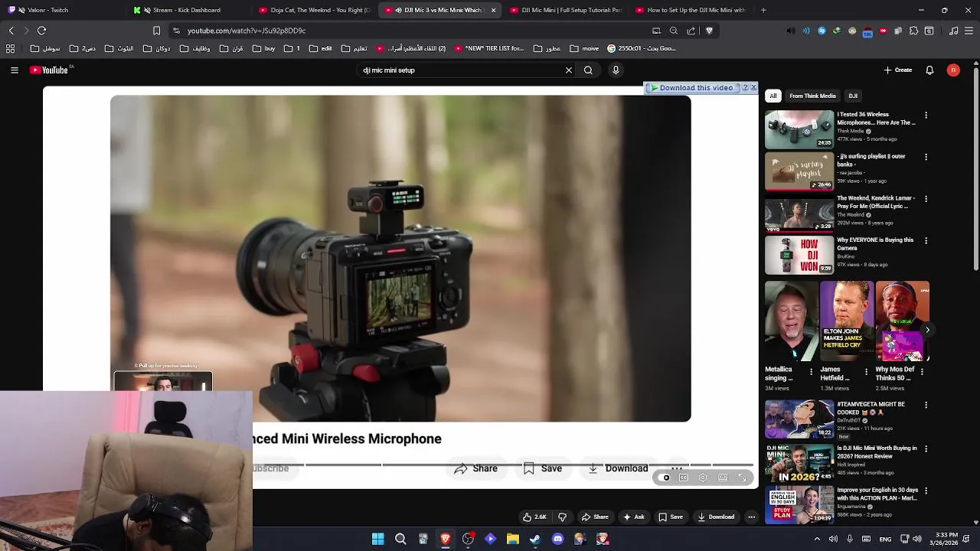Click the Ask button

(x=634, y=517)
